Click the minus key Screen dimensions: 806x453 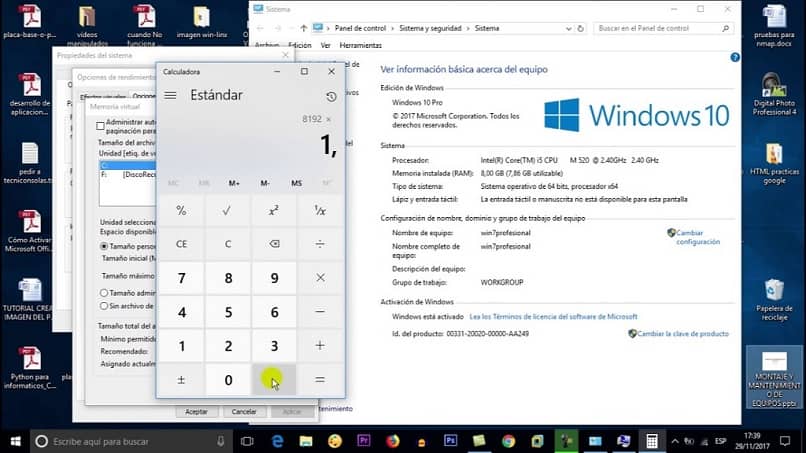pos(320,312)
